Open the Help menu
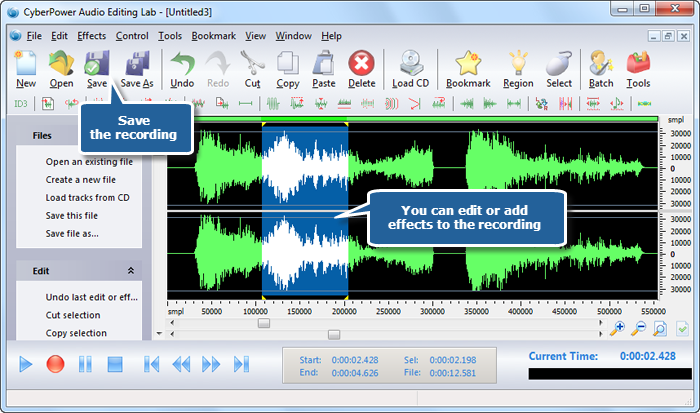This screenshot has width=700, height=413. point(331,36)
